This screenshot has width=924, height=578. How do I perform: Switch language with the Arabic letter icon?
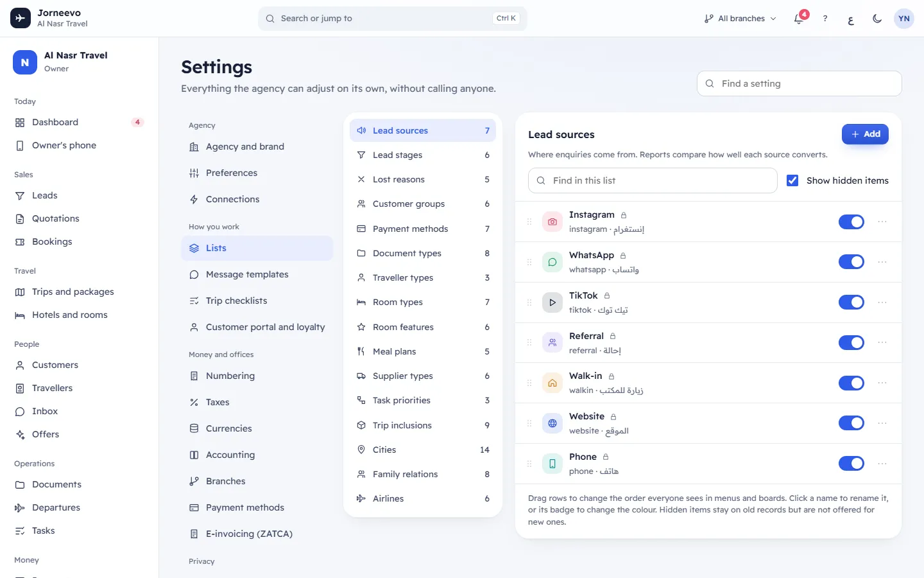(851, 19)
